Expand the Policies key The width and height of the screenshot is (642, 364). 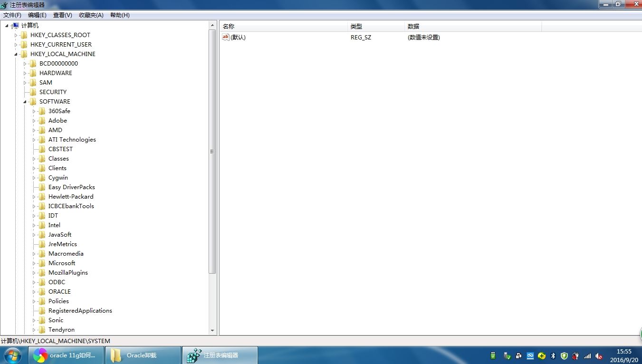click(x=34, y=301)
